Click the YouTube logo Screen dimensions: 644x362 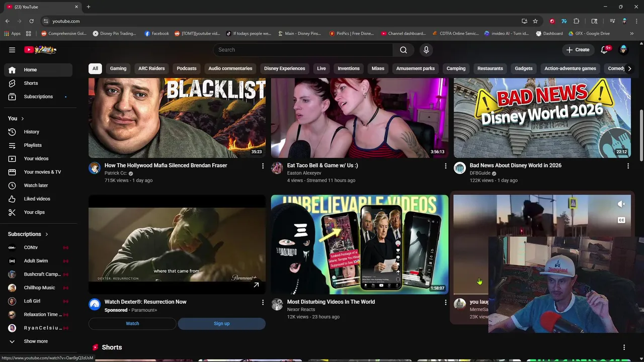(x=40, y=50)
